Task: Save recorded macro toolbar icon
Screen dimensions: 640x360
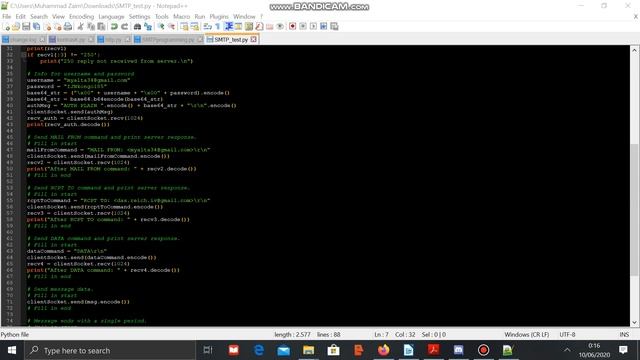Action: 334,27
